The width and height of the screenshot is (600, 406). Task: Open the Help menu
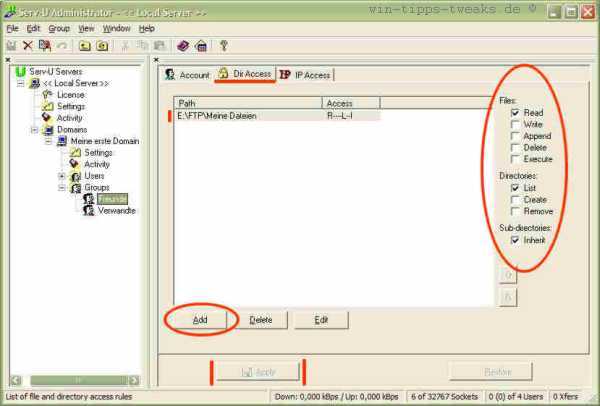click(147, 29)
